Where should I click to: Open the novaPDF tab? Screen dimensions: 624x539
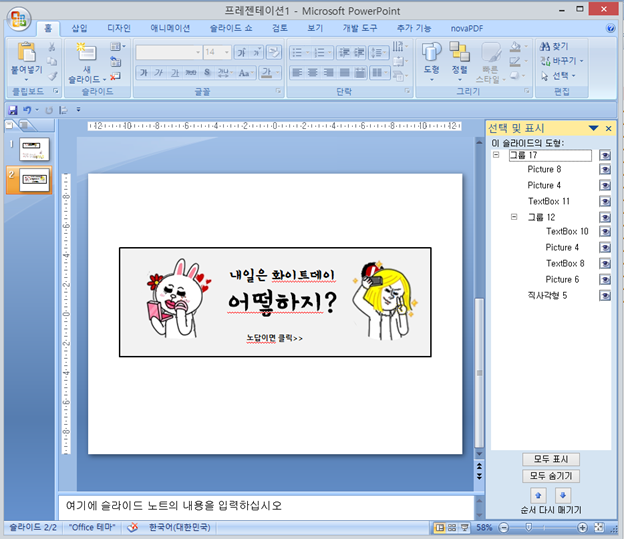tap(466, 29)
